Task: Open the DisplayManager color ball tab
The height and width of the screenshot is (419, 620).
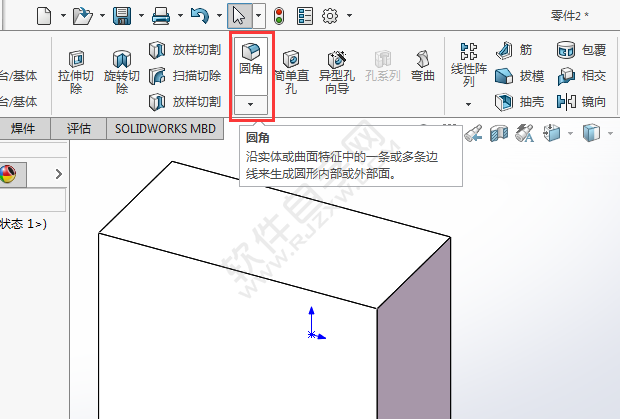Action: click(x=9, y=174)
